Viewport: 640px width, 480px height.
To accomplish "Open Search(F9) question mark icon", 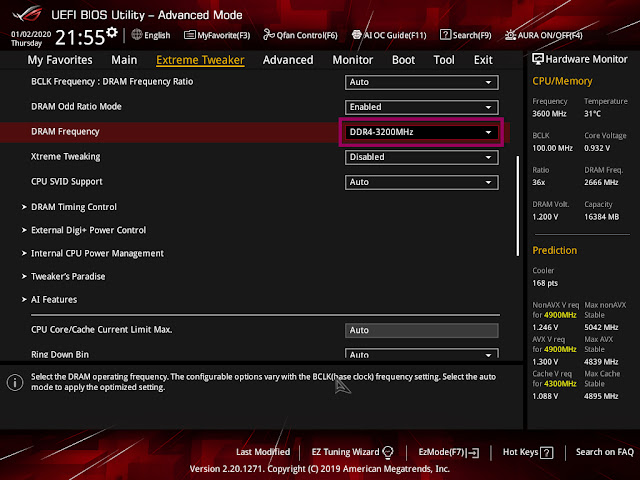I will point(445,35).
